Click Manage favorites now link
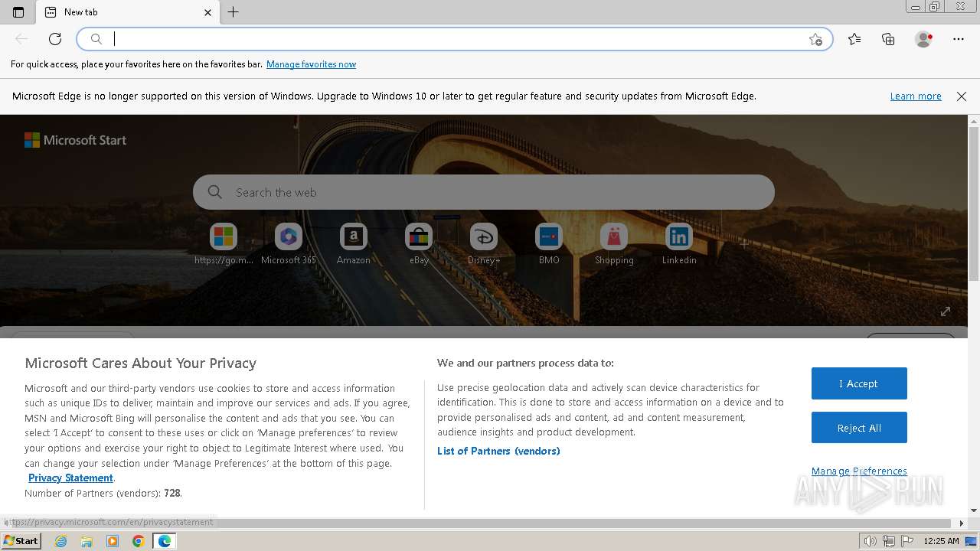Screen dimensions: 980x551 311,64
